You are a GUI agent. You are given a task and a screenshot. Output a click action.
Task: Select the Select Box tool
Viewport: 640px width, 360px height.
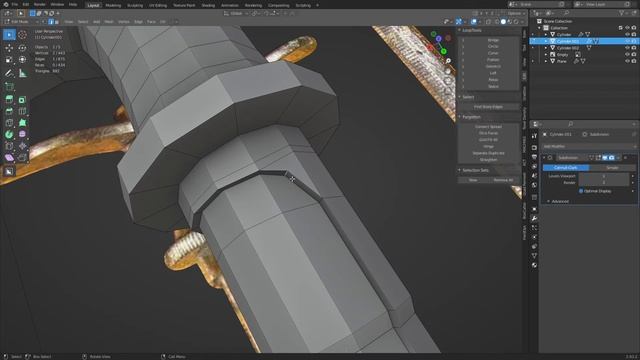coord(9,35)
